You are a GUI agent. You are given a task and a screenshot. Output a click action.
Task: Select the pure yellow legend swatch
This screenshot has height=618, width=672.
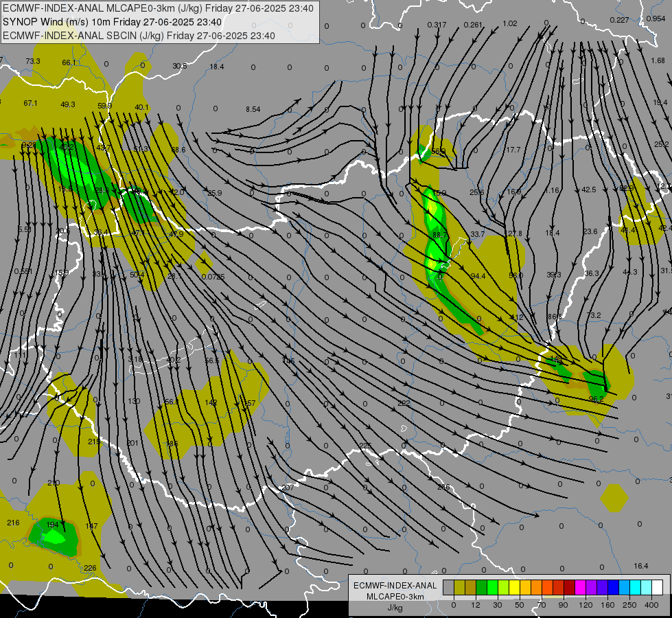pos(515,587)
